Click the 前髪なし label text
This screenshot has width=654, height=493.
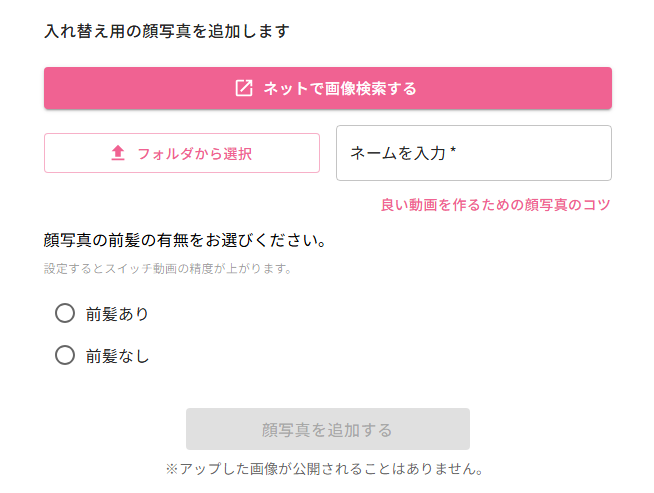pos(117,355)
